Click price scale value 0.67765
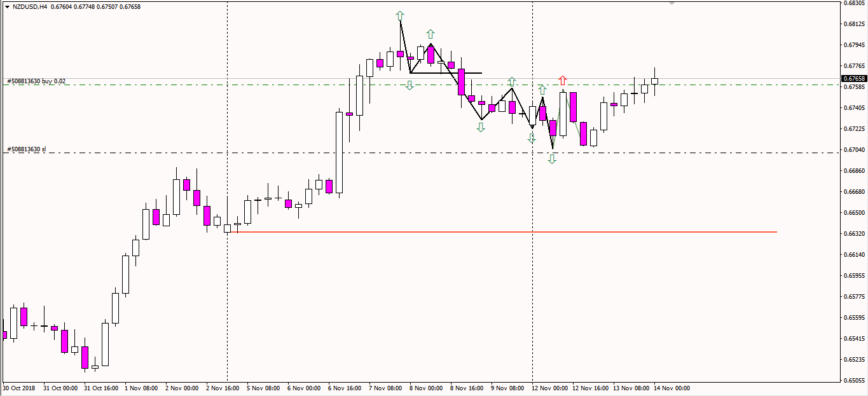This screenshot has width=868, height=396. pos(855,66)
